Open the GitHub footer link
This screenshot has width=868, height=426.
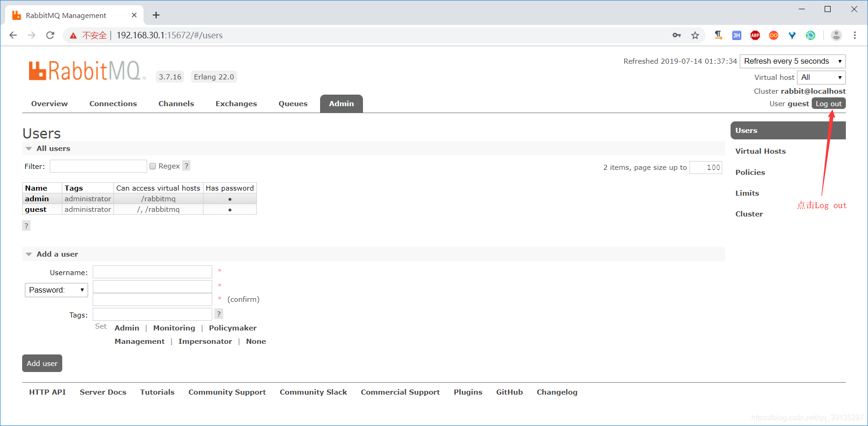point(509,392)
